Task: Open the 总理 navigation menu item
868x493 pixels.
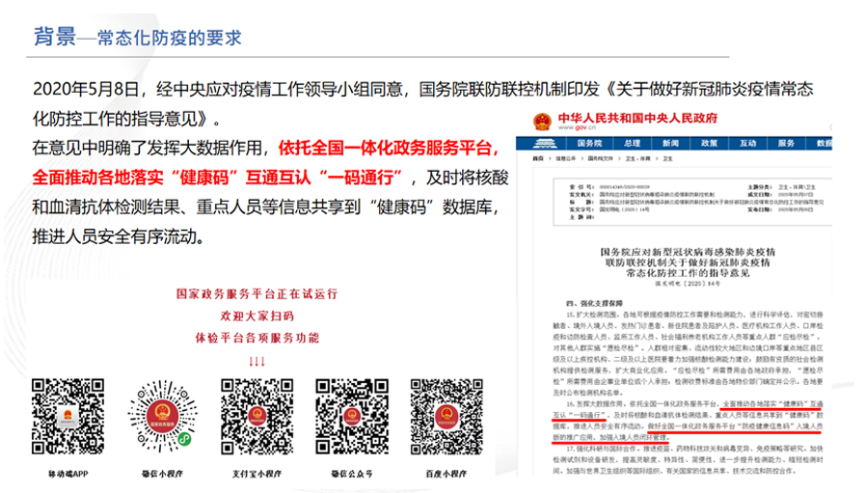Action: 632,144
